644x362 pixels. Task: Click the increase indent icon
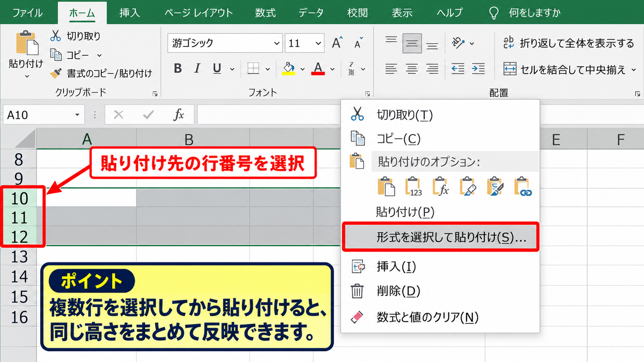pyautogui.click(x=478, y=69)
